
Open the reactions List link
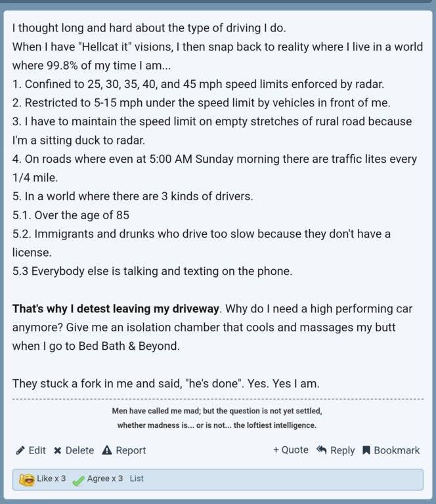pyautogui.click(x=137, y=479)
